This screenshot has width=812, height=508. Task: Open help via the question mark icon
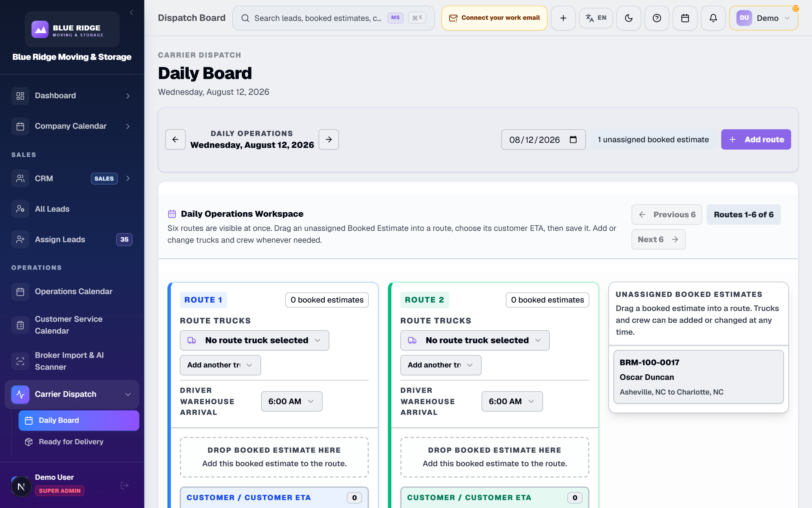point(657,18)
